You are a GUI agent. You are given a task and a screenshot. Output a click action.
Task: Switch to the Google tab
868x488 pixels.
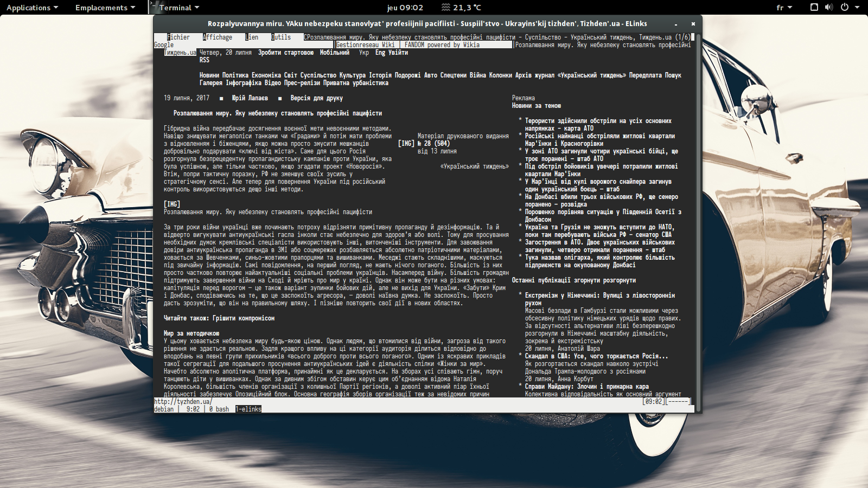(164, 45)
